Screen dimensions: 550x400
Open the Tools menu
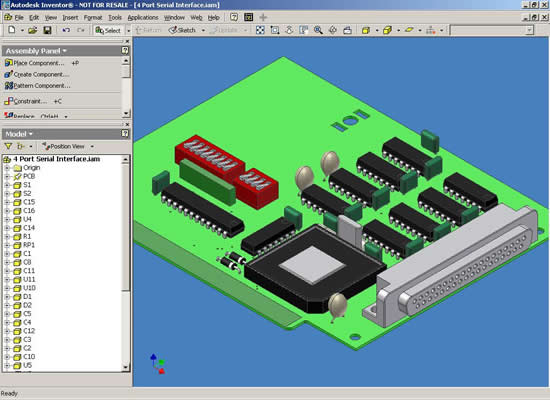pyautogui.click(x=115, y=17)
